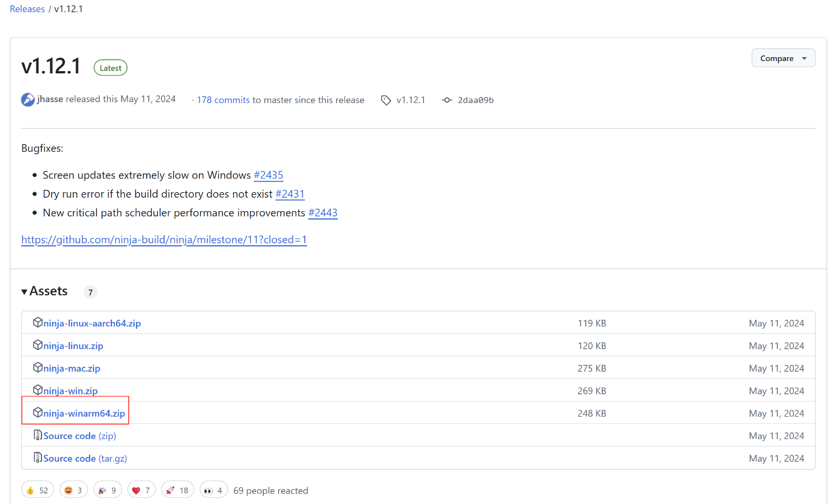Open issue #2443 link
The image size is (833, 504).
[x=323, y=213]
